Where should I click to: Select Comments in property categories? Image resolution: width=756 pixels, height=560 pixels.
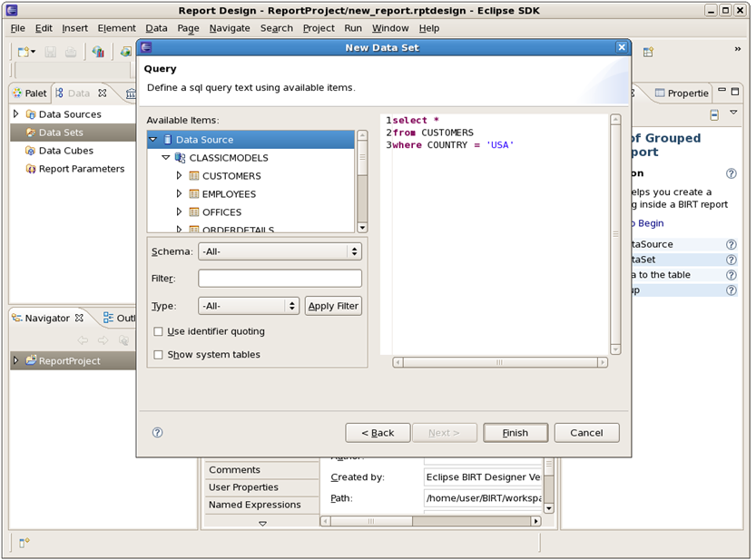pos(261,470)
